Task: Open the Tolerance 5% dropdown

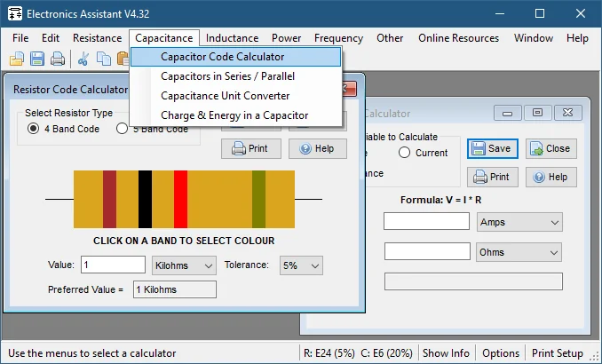Action: (x=301, y=265)
